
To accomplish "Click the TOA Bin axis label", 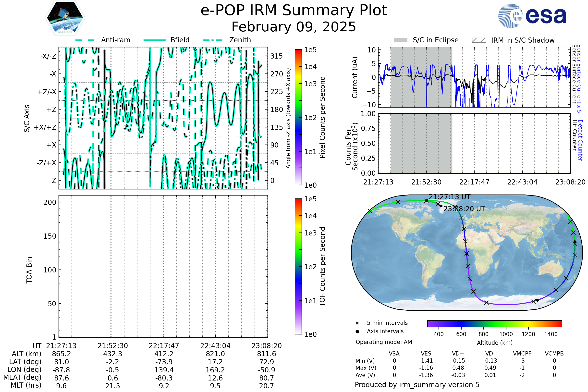I will [x=29, y=270].
